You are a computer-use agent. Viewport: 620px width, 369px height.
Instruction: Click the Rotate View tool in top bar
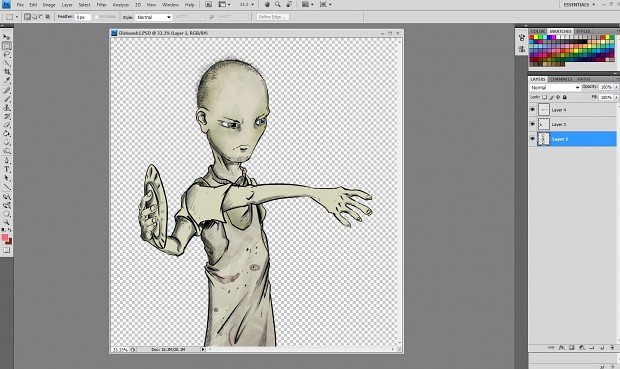(289, 5)
